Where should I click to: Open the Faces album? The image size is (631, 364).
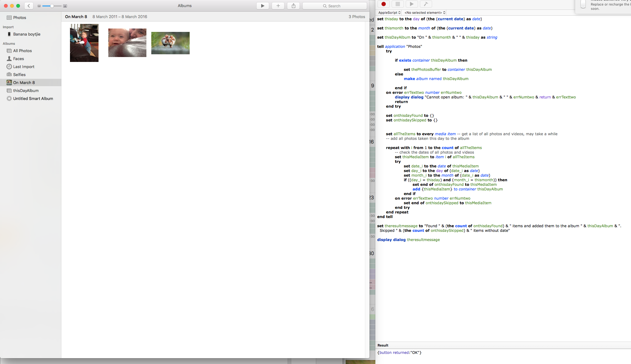point(18,59)
